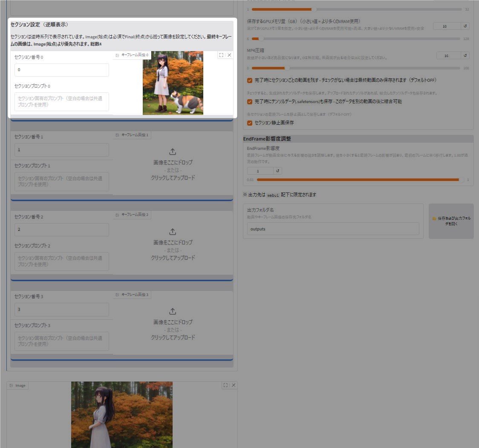
Task: Click the 出力フォルダ名 text field
Action: click(333, 229)
